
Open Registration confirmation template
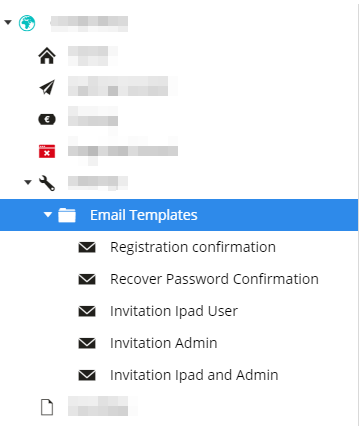(193, 247)
